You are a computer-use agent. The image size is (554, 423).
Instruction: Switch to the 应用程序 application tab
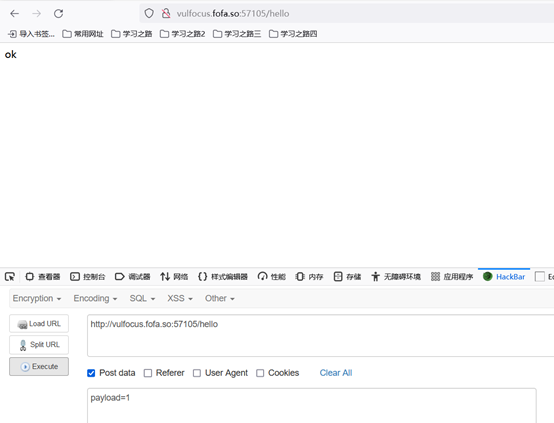coord(452,277)
